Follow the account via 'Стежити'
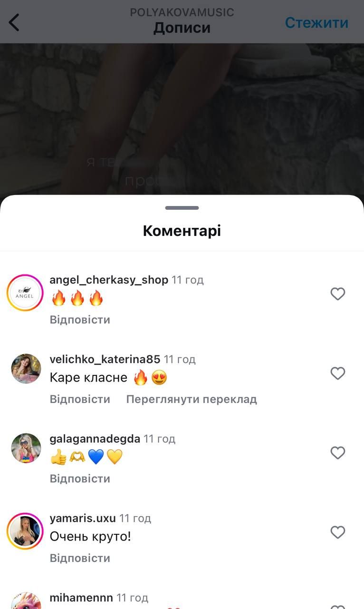 click(x=316, y=22)
